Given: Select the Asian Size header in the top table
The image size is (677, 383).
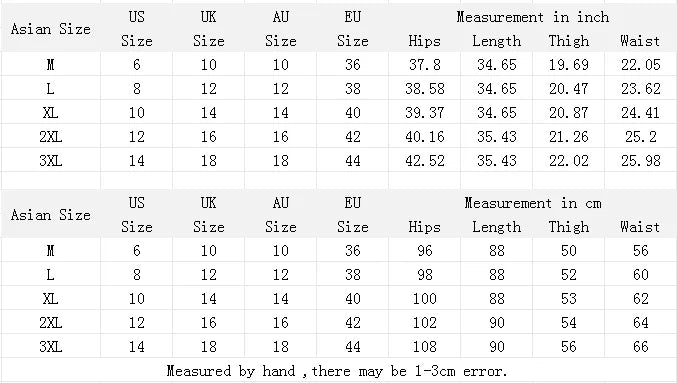Looking at the screenshot, I should tap(51, 29).
